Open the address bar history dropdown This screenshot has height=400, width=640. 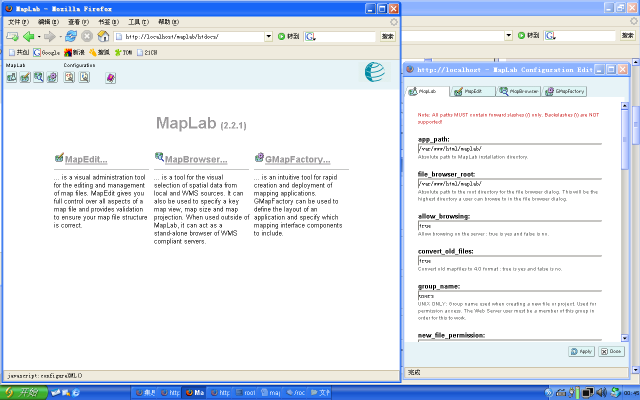[269, 36]
